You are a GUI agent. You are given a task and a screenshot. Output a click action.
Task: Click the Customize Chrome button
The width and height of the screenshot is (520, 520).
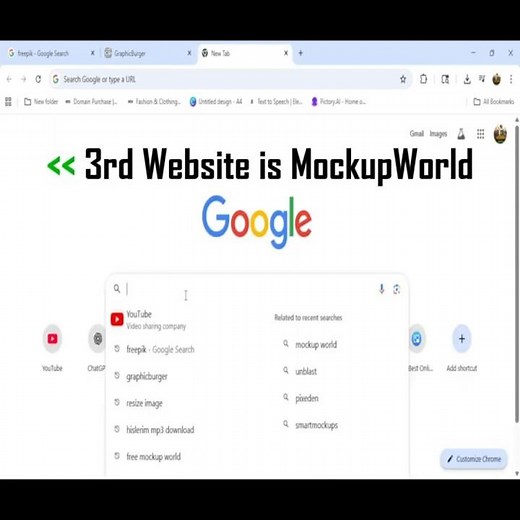coord(474,459)
